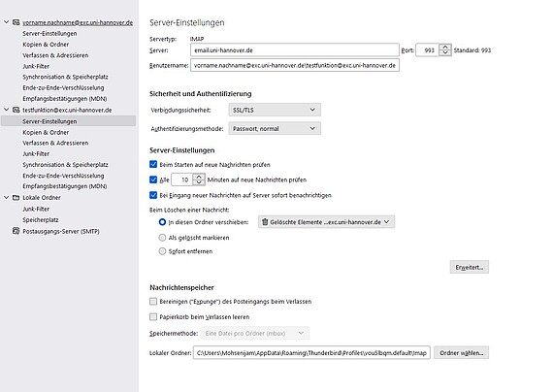The image size is (553, 392).
Task: Click the 'Servertyp: IMAP' value text
Action: pos(197,39)
